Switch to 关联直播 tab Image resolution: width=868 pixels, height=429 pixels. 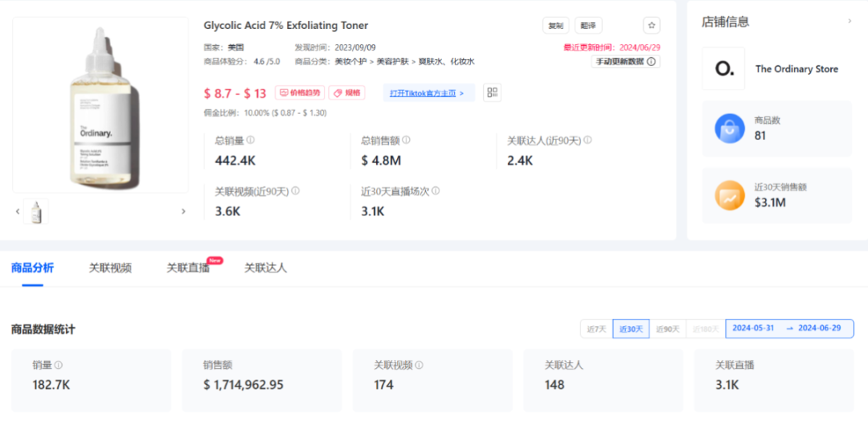point(188,268)
